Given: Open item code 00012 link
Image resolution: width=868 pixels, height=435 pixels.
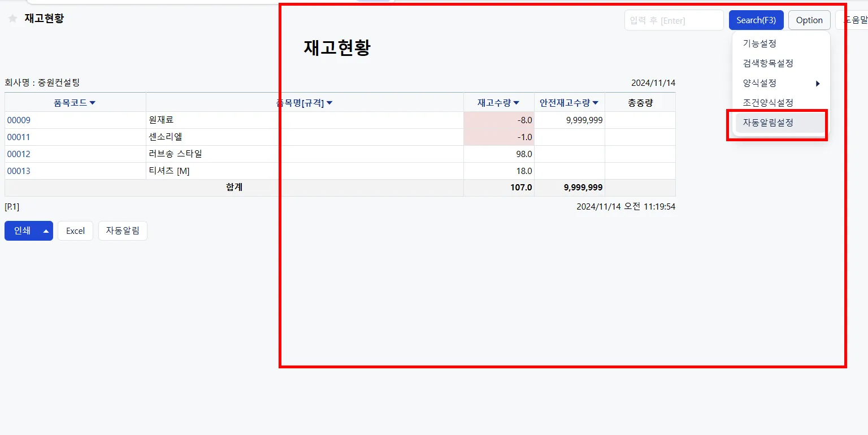Looking at the screenshot, I should pyautogui.click(x=19, y=154).
